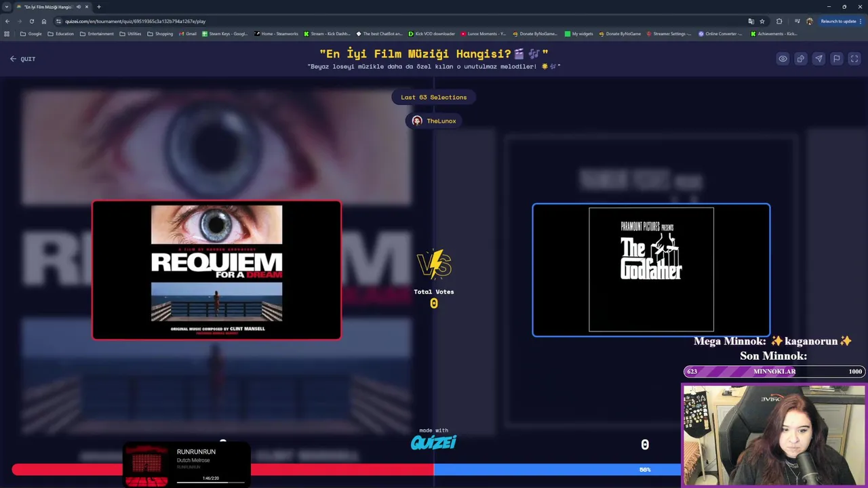This screenshot has width=868, height=488.
Task: Open the Shopping bookmarks folder
Action: coord(160,34)
